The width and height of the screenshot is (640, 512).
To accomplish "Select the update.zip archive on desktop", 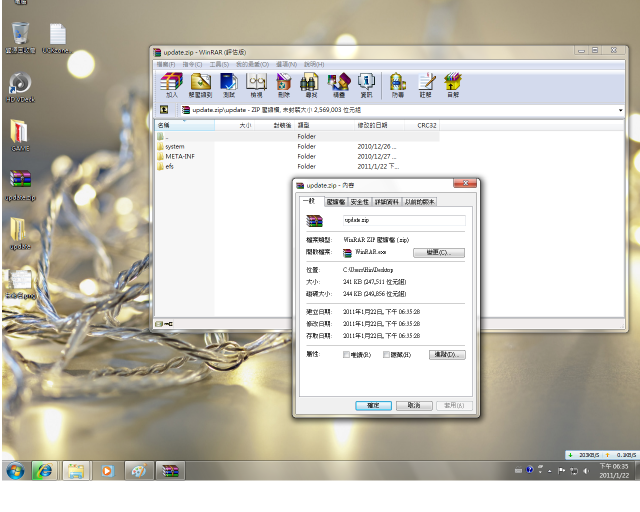I will click(x=20, y=185).
